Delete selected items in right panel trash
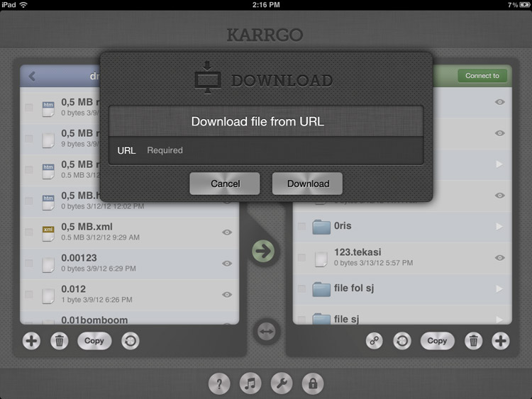 pos(473,341)
